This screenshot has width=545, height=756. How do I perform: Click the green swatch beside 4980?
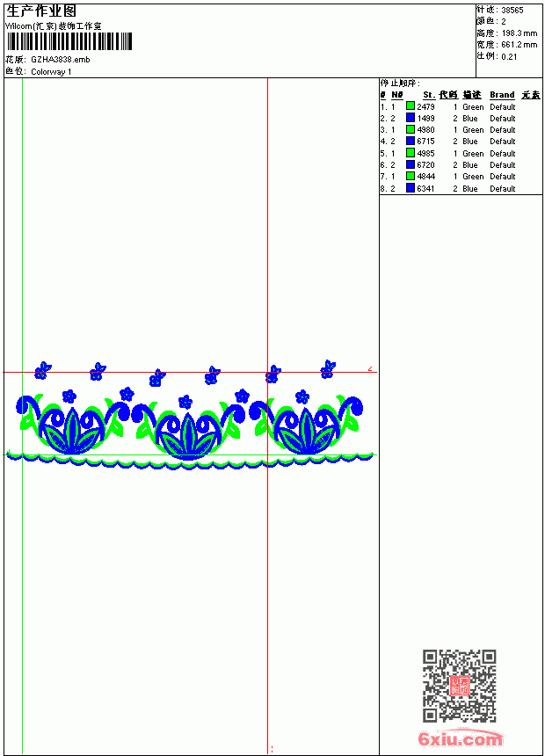click(410, 129)
